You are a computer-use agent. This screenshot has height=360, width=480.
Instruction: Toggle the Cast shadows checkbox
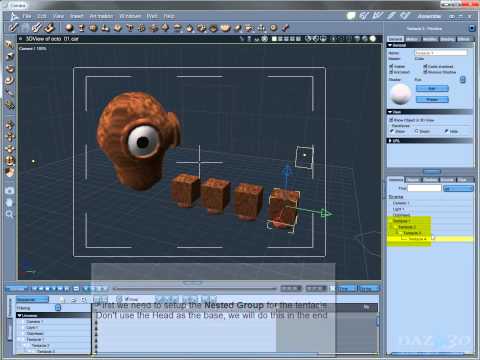click(x=425, y=66)
